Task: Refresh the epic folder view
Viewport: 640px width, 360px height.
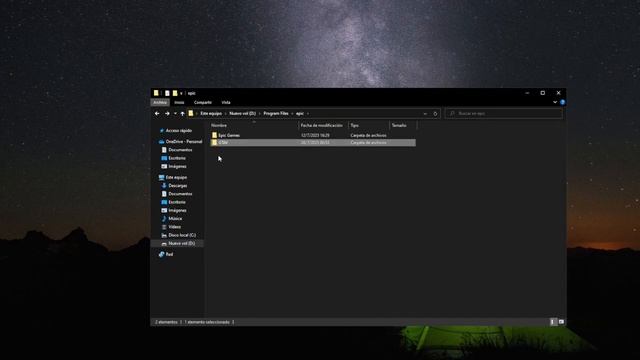Action: [435, 113]
